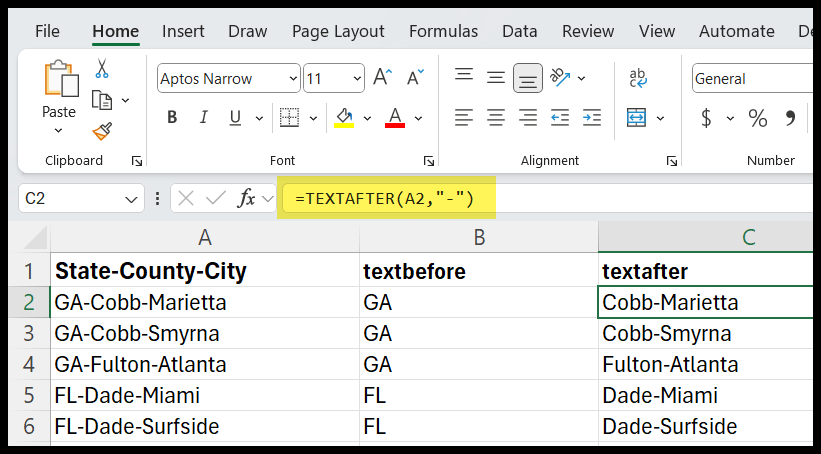Decrease indent
Image resolution: width=821 pixels, height=454 pixels.
(560, 118)
